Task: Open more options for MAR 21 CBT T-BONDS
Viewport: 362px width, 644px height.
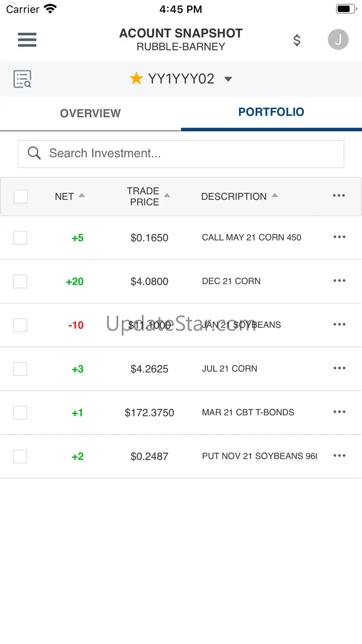Action: point(339,412)
